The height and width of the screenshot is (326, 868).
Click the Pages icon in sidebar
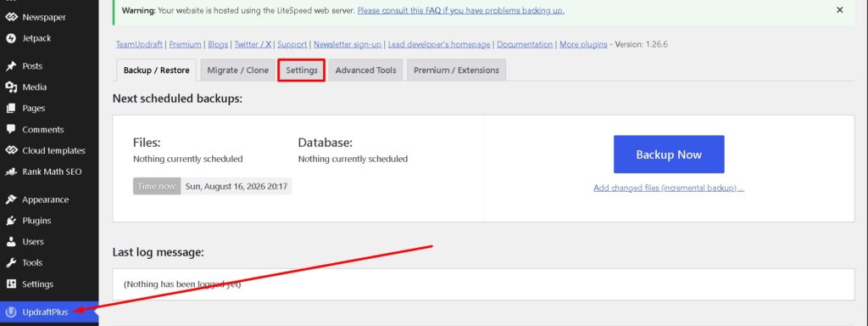(x=10, y=108)
